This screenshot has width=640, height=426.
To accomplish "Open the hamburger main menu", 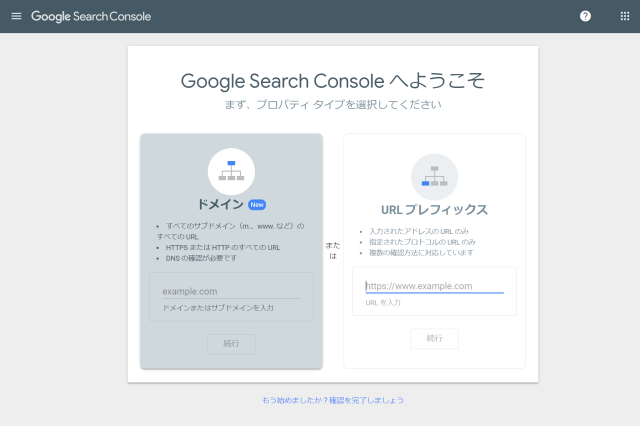I will 16,16.
